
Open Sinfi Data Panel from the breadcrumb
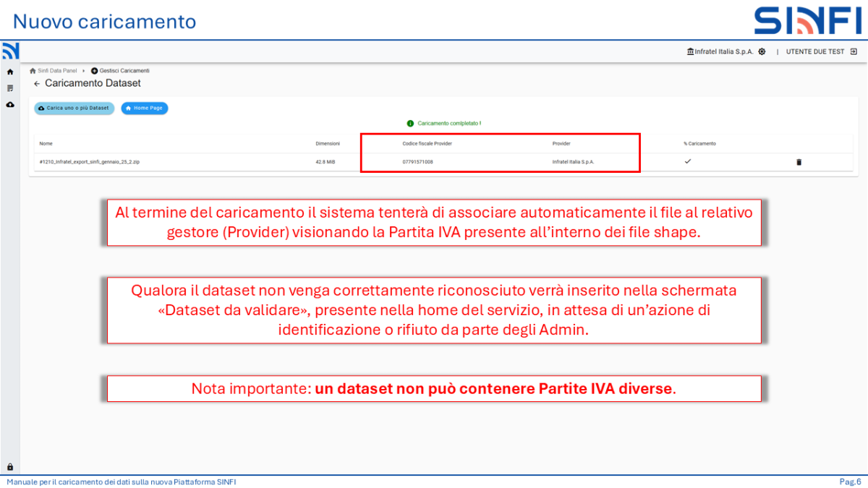[56, 70]
